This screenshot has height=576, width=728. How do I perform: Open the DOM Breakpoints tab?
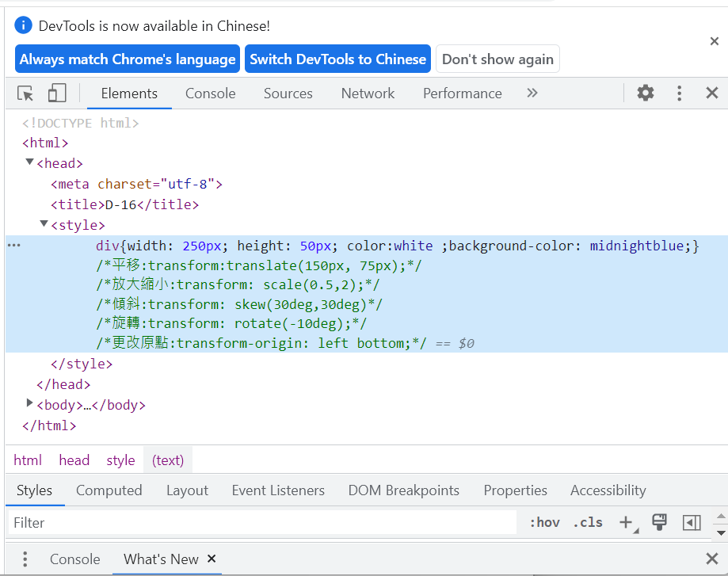coord(403,490)
